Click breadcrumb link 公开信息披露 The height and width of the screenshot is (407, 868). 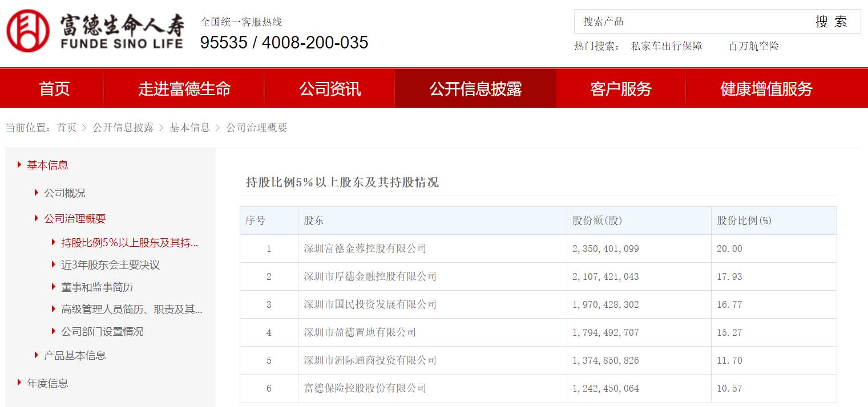click(123, 128)
